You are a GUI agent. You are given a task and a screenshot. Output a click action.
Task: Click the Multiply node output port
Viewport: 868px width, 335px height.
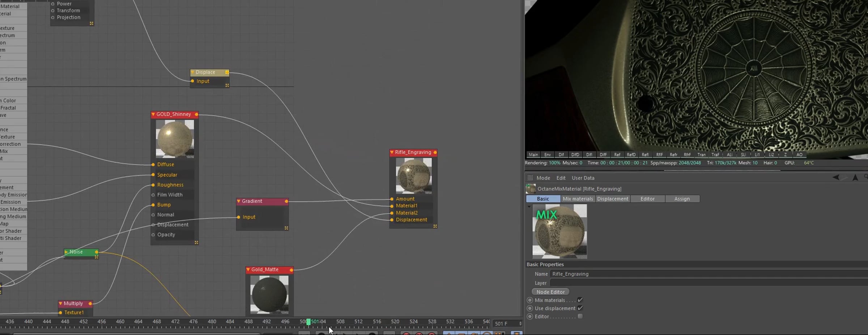pos(90,303)
